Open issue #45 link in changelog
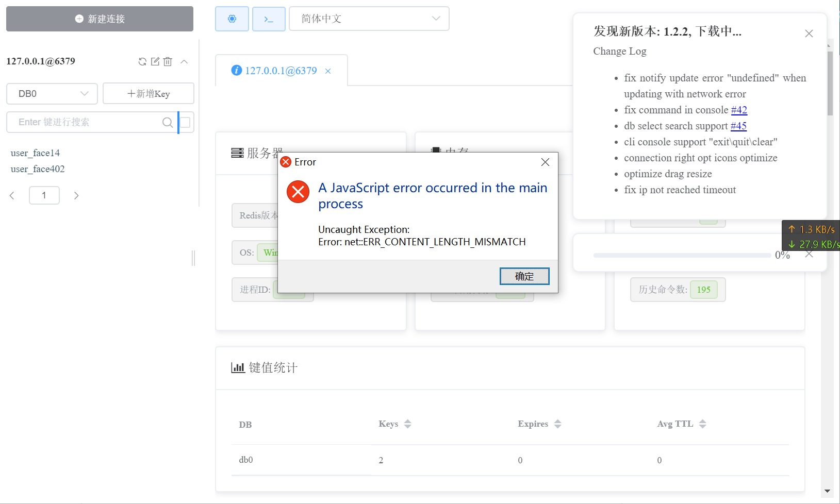The width and height of the screenshot is (840, 504). 739,126
